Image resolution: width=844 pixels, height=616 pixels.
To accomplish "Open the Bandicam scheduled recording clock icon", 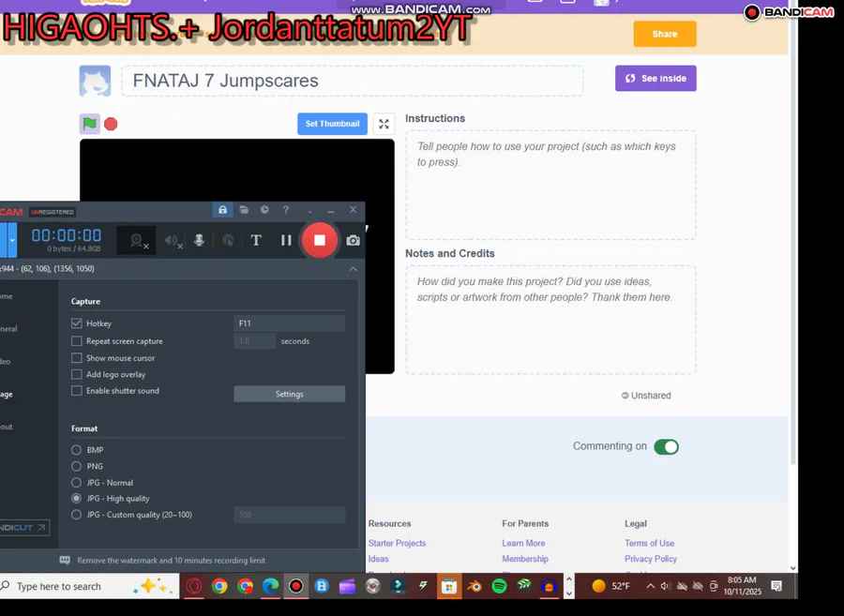I will click(x=264, y=210).
